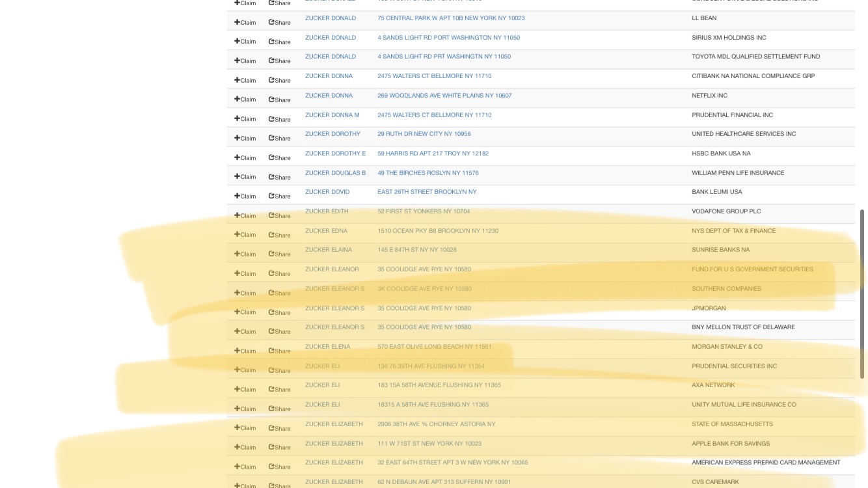Claim the Bank Leumi USA row
This screenshot has height=488, width=868.
(245, 196)
